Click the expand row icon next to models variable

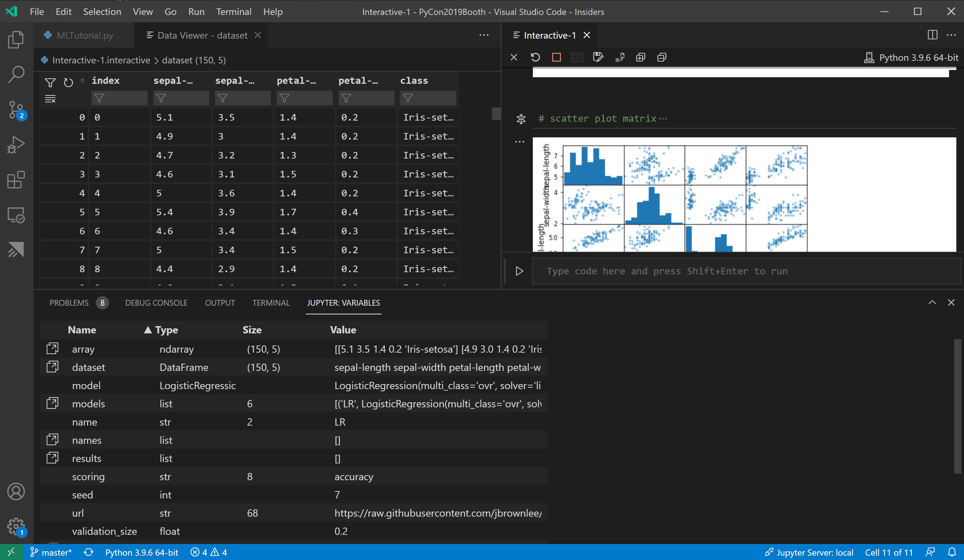pyautogui.click(x=52, y=403)
